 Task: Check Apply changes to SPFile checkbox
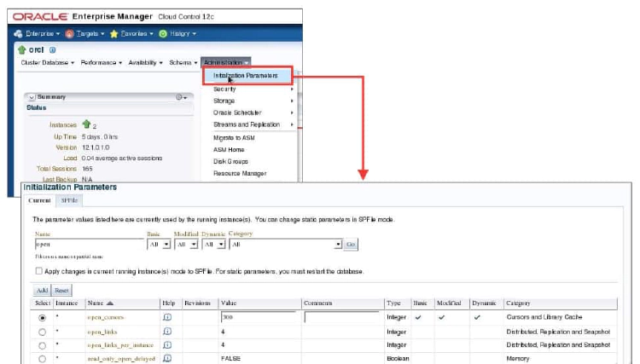[38, 271]
